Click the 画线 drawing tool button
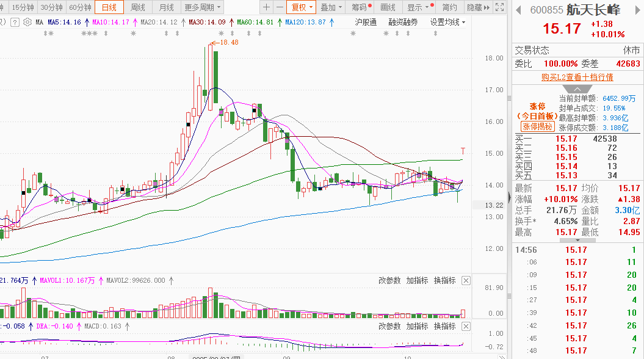Image resolution: width=644 pixels, height=359 pixels. (388, 7)
